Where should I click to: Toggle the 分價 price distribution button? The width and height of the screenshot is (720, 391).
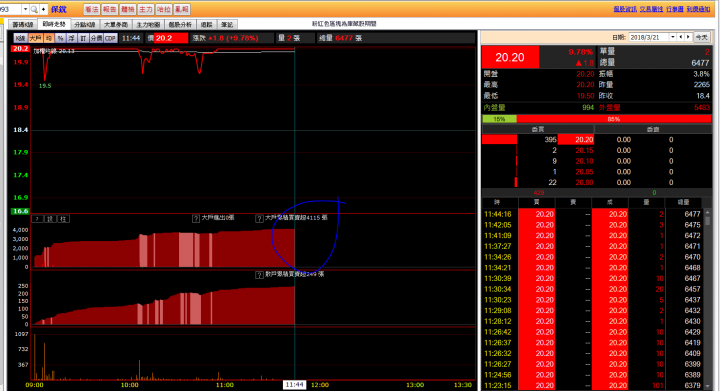point(96,38)
